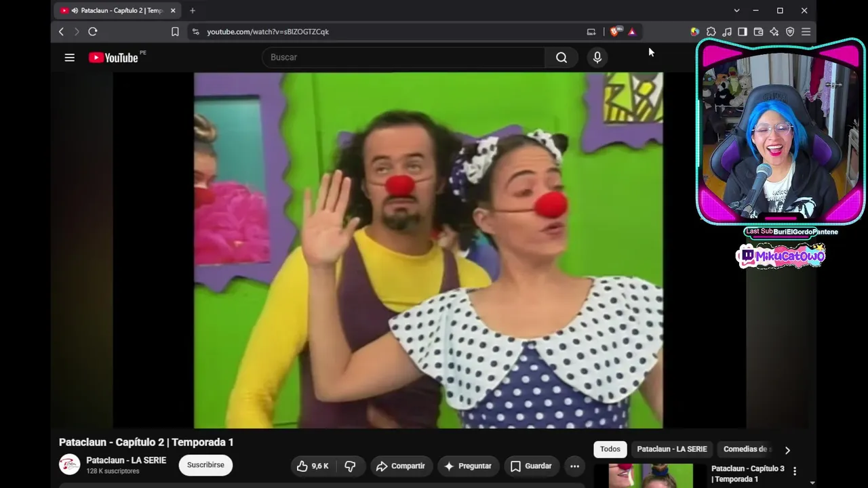Click the video player to pause
The height and width of the screenshot is (488, 868).
point(429,250)
